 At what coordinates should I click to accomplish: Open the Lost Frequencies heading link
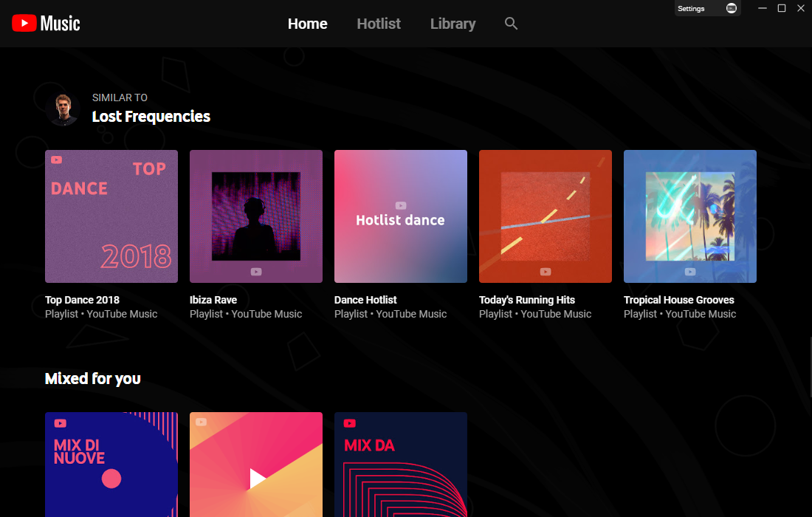[151, 117]
